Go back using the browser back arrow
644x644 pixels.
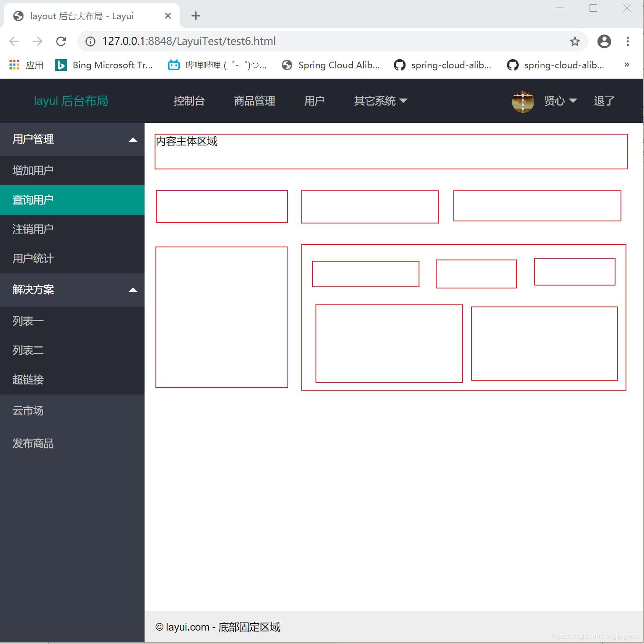click(x=14, y=41)
